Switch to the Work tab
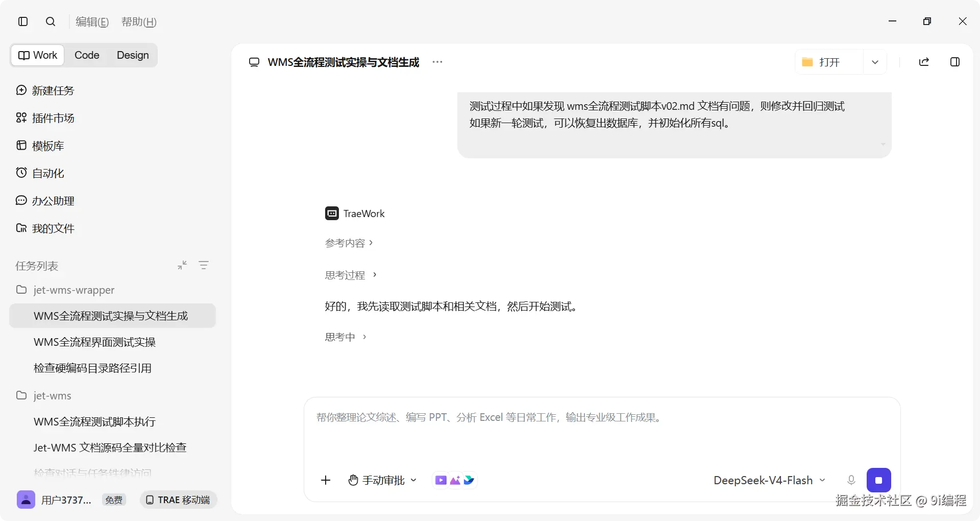 (x=38, y=55)
